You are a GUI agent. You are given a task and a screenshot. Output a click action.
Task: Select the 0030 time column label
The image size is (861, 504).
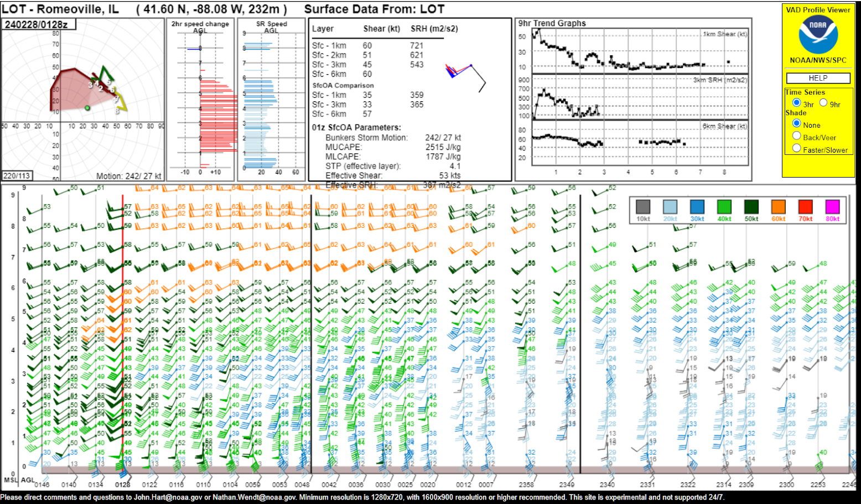point(383,485)
